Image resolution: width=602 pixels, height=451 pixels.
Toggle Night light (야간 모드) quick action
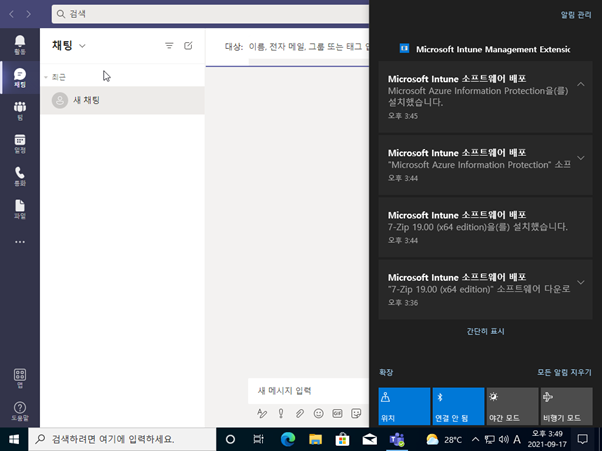(x=513, y=406)
